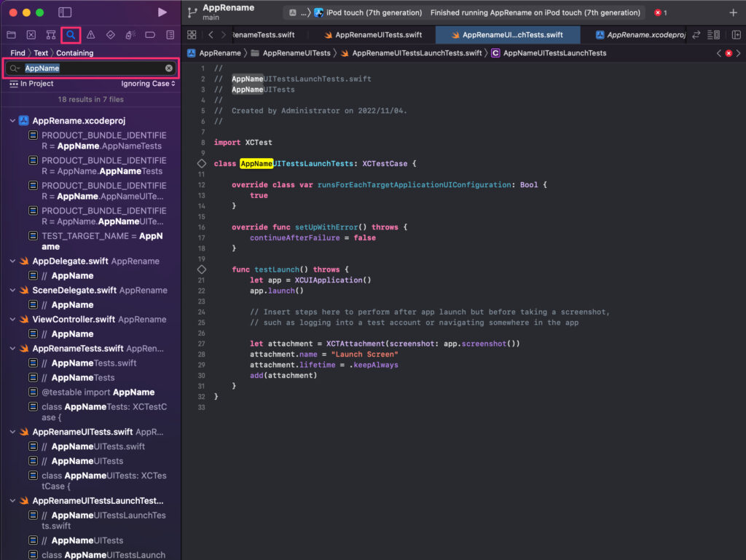Image resolution: width=746 pixels, height=560 pixels.
Task: Select class AppNameUITests: XCTestCase result
Action: click(x=98, y=481)
